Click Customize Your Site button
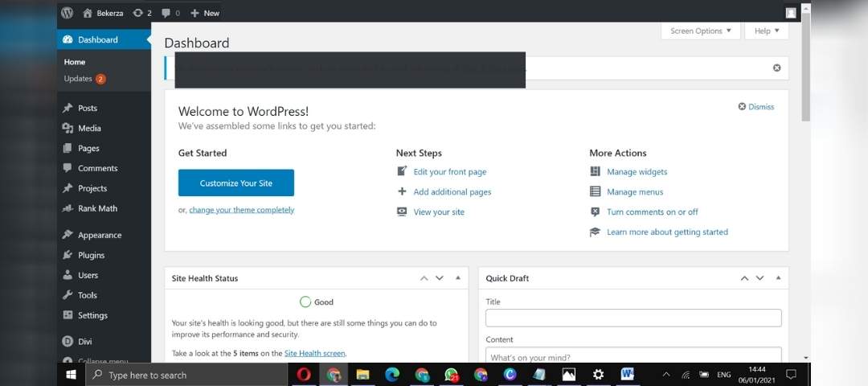Screen dimensions: 868x386 point(235,183)
